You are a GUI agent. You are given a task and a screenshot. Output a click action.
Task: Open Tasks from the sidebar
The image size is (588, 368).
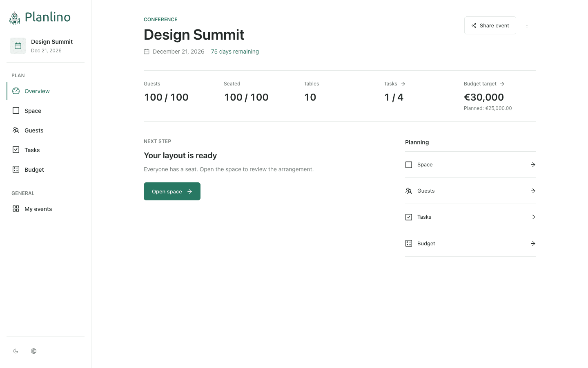click(x=46, y=150)
